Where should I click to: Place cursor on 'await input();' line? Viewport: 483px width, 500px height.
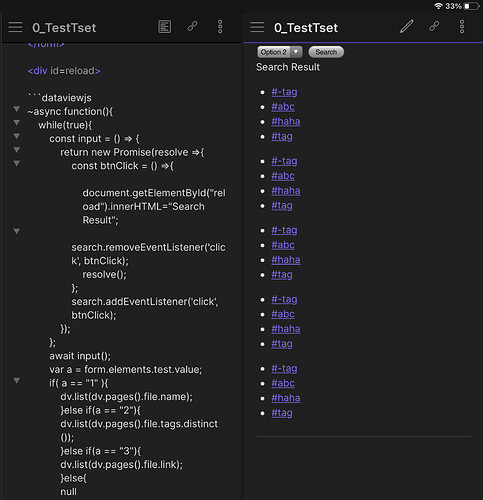click(x=80, y=356)
